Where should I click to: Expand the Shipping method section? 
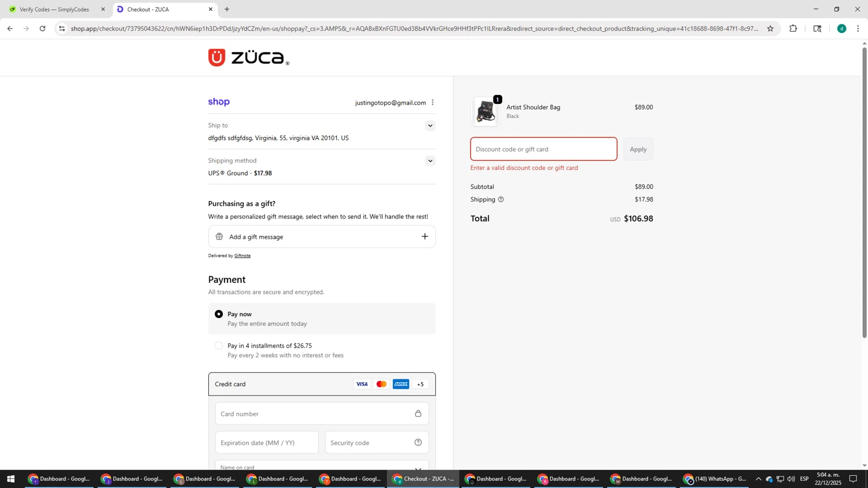click(430, 161)
